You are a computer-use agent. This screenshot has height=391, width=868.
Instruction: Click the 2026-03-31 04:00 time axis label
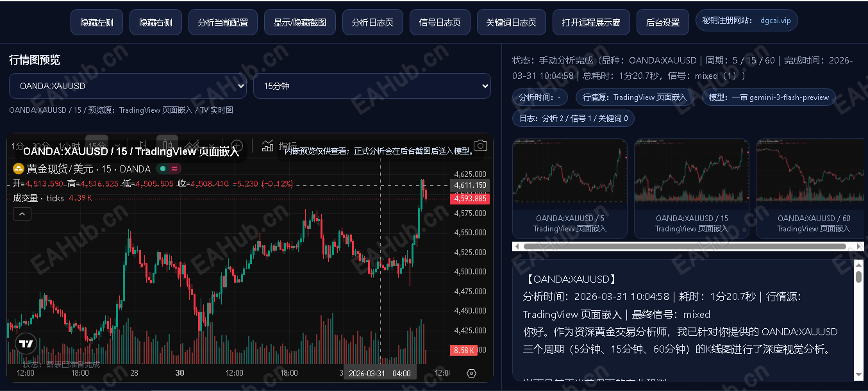380,373
